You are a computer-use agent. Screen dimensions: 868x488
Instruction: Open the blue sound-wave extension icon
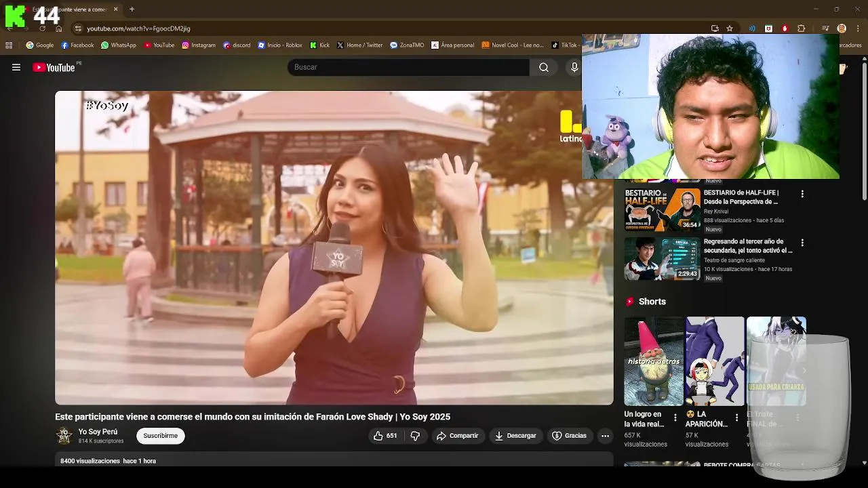tap(752, 28)
